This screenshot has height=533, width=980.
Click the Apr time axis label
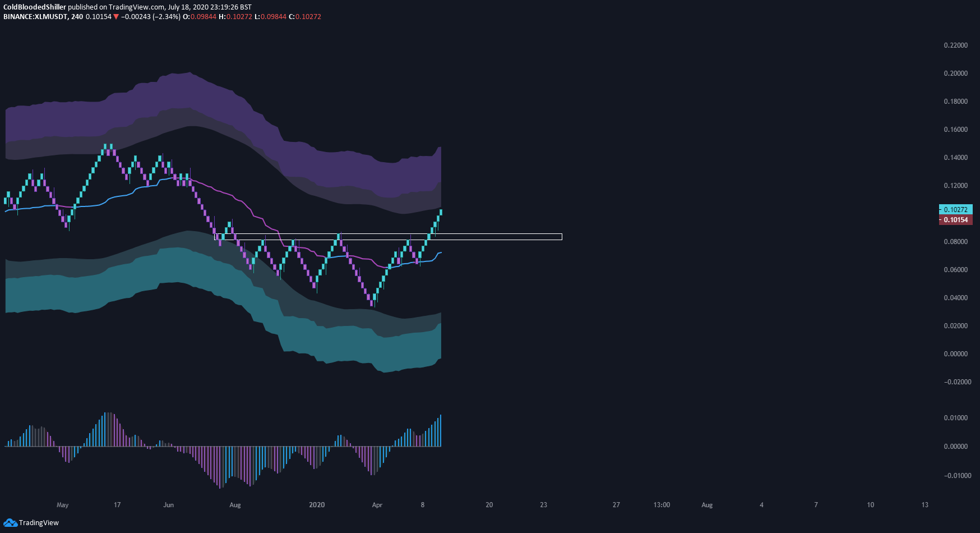(x=377, y=505)
